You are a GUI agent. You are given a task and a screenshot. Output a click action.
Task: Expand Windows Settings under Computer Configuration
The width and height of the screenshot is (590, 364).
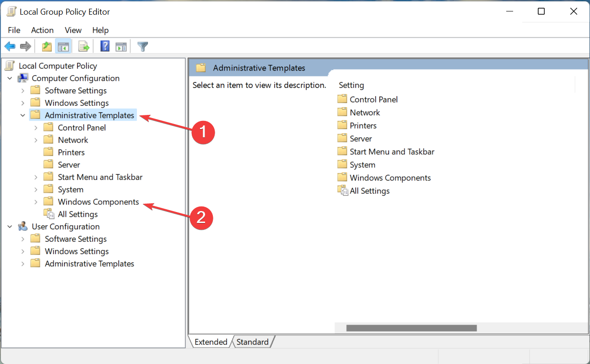[23, 103]
